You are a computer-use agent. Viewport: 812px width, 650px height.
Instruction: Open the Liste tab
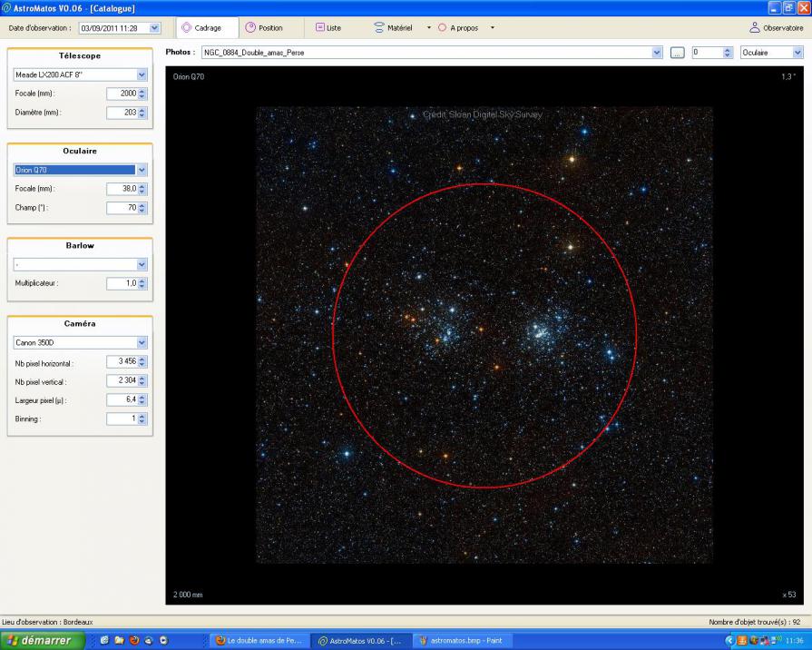pyautogui.click(x=328, y=28)
